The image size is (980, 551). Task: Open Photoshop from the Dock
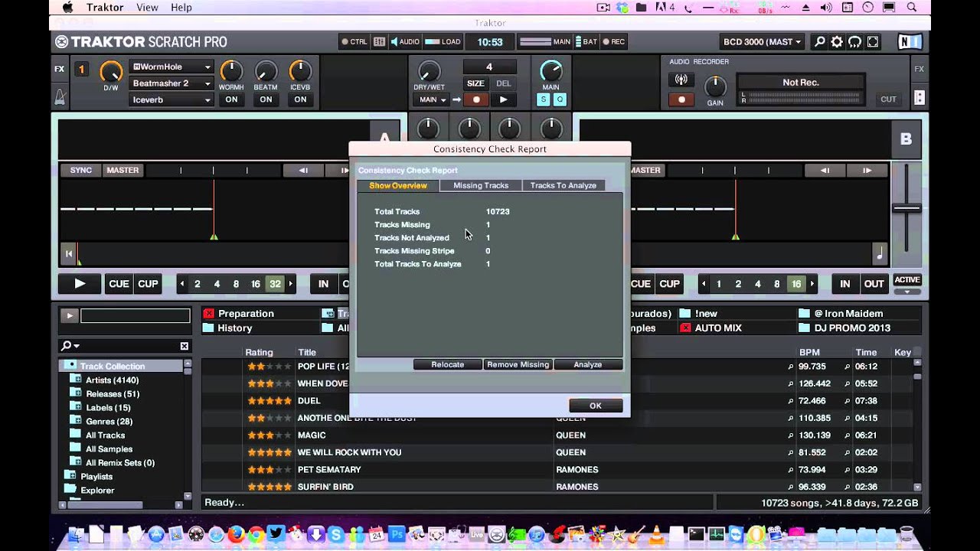point(397,533)
